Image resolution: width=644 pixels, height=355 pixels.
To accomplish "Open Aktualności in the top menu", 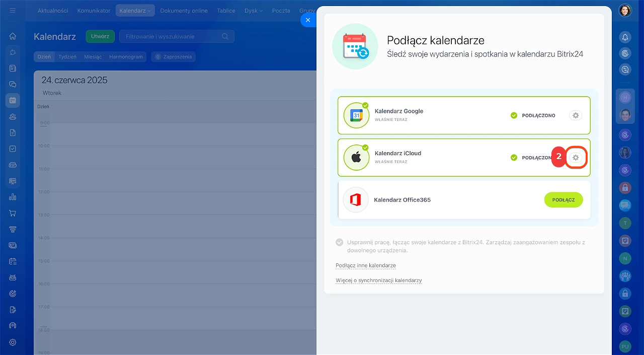I will pyautogui.click(x=53, y=11).
